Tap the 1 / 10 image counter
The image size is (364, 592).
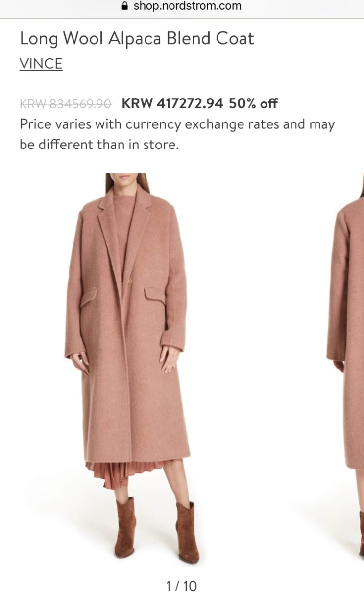pos(182,585)
